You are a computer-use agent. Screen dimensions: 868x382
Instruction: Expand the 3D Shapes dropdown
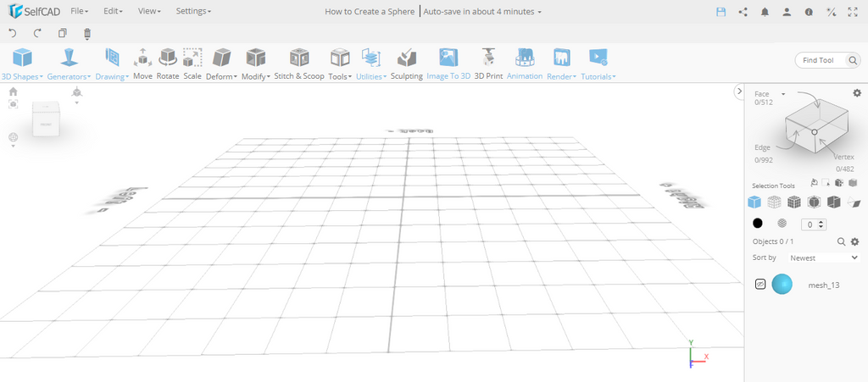coord(22,77)
